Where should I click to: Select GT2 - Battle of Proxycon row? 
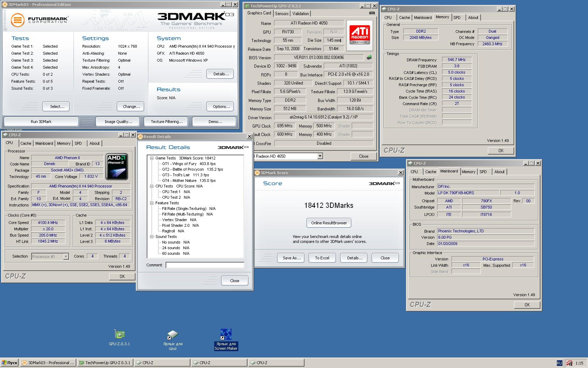pos(192,169)
